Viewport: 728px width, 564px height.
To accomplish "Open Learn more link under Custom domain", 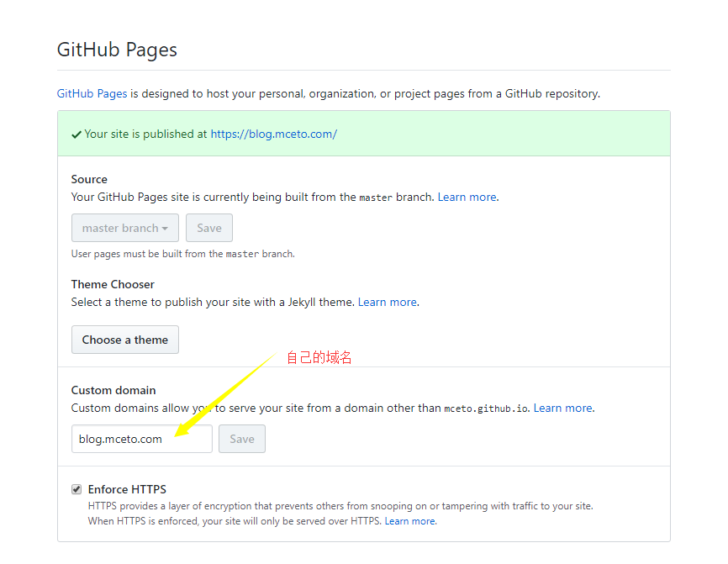I will point(562,408).
